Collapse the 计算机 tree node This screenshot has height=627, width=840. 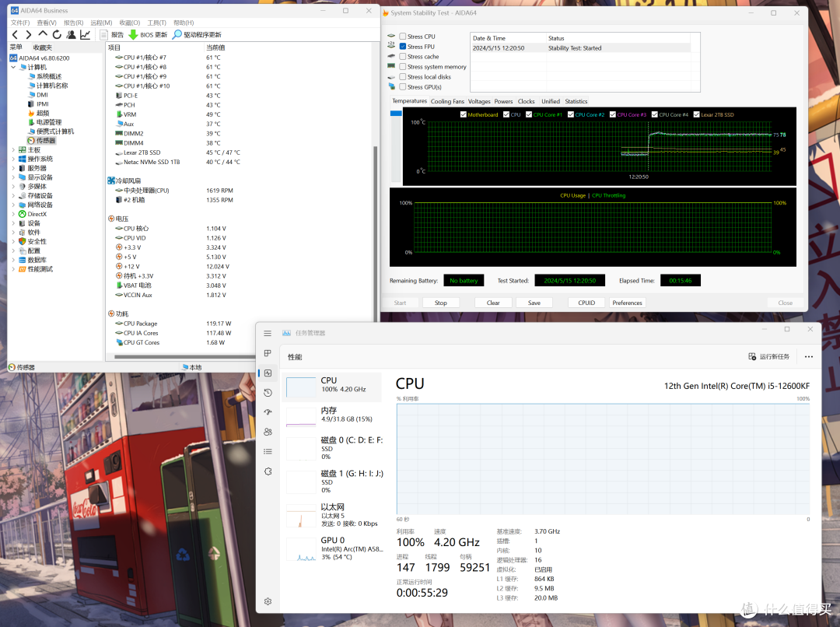13,67
